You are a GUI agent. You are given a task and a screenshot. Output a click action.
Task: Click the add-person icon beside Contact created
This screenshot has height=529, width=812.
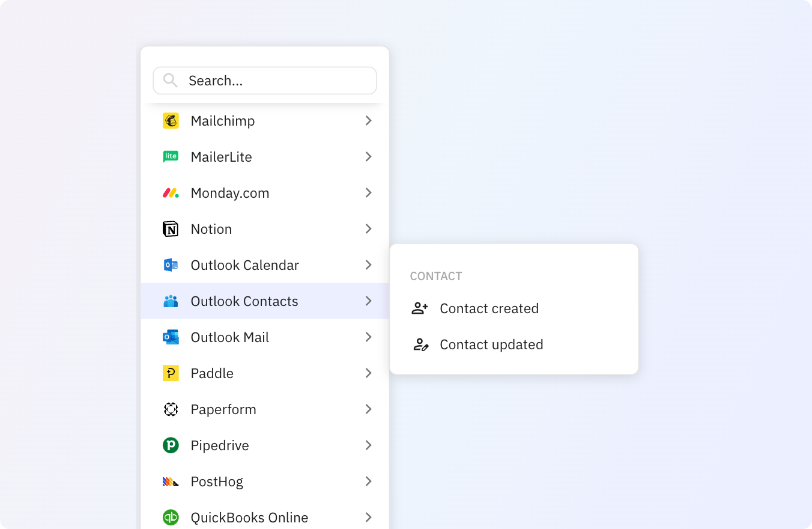tap(420, 308)
